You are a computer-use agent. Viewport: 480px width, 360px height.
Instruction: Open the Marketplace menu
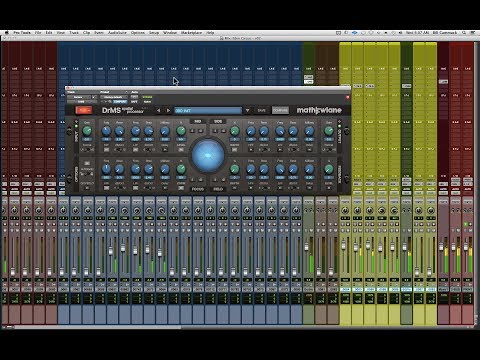(x=191, y=33)
